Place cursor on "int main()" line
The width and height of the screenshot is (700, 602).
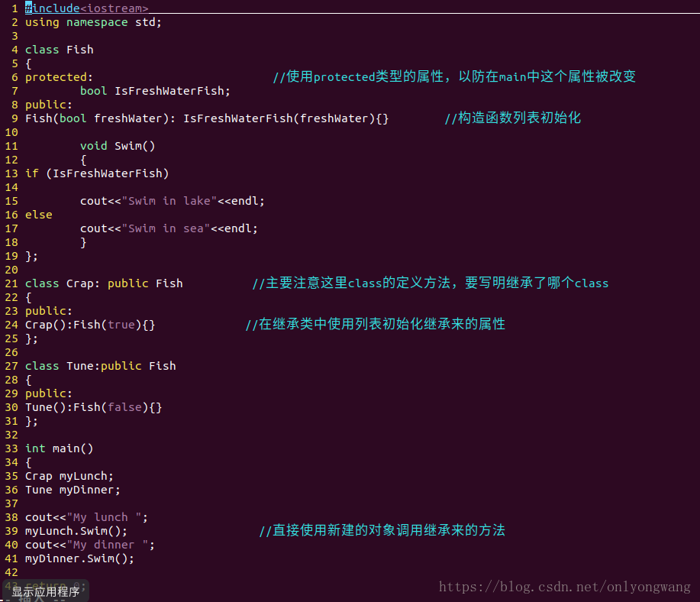60,448
